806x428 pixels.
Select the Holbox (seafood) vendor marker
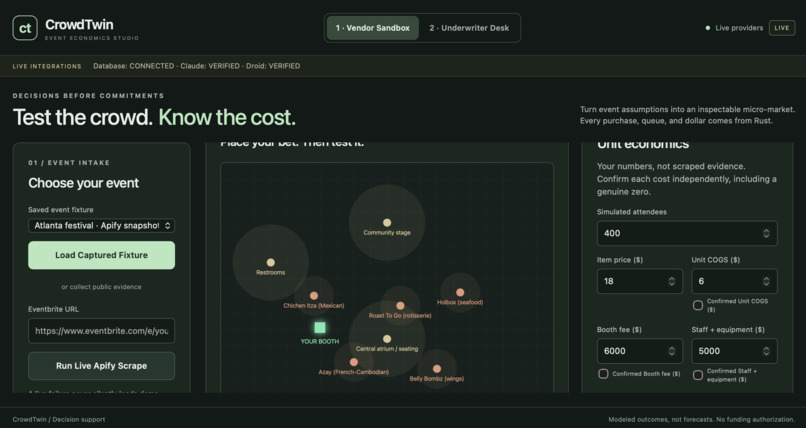point(460,292)
